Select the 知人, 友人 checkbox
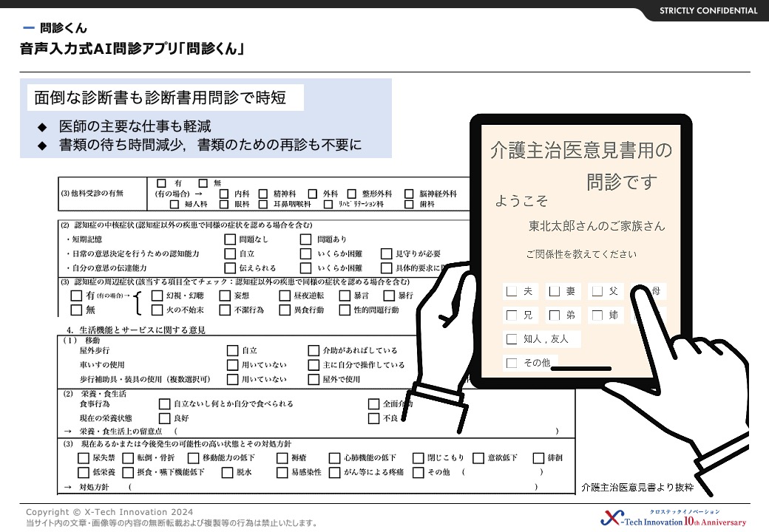 [512, 339]
